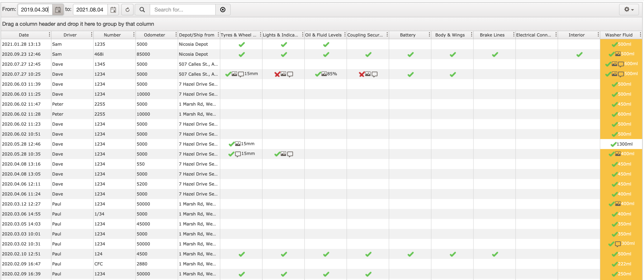The height and width of the screenshot is (280, 644).
Task: Open Washer Fluid comment icon beside 300ml
Action: pos(618,244)
